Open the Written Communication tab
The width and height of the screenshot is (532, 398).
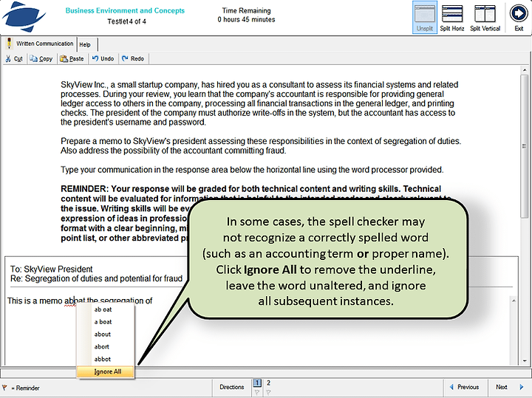(x=40, y=44)
